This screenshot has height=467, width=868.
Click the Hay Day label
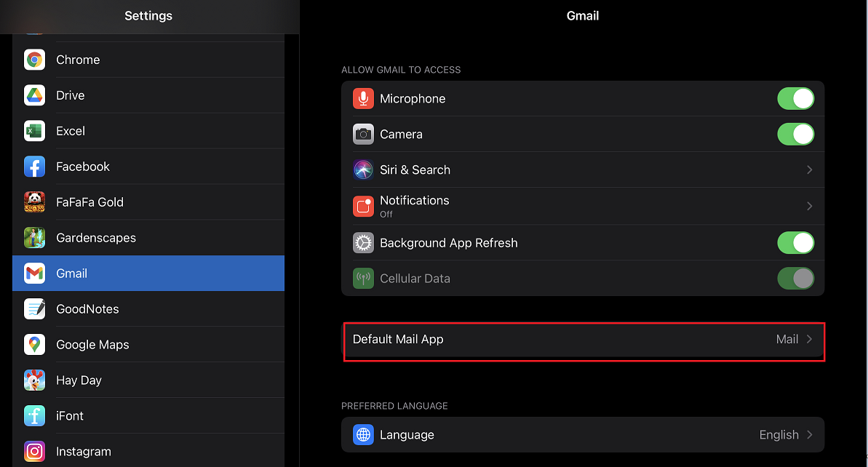pyautogui.click(x=79, y=380)
